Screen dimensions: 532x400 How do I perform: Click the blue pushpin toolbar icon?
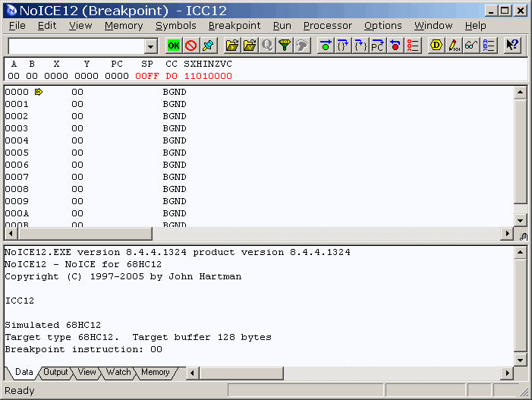[208, 46]
